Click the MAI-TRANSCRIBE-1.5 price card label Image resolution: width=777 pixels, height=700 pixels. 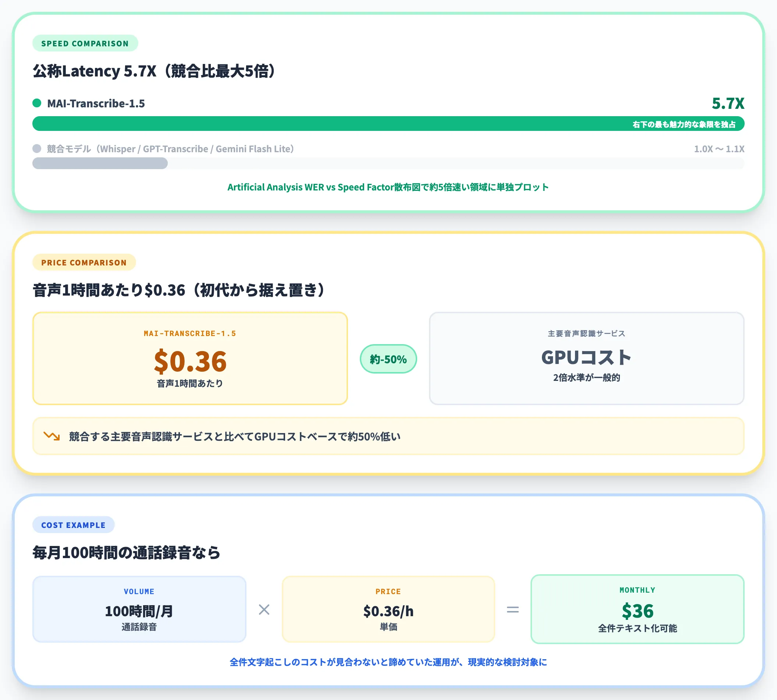coord(190,333)
